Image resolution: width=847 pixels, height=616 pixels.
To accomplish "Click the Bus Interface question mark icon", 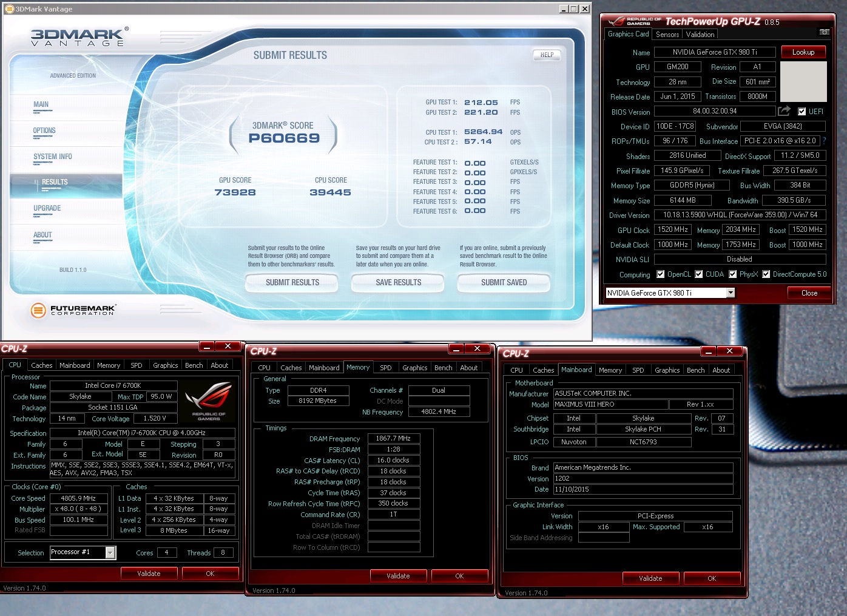I will click(825, 141).
